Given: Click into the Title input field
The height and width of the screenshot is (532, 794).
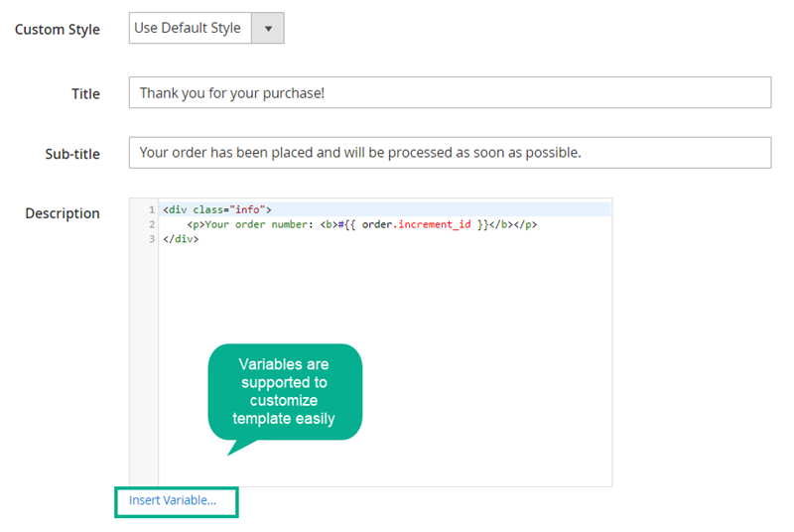Looking at the screenshot, I should click(450, 92).
